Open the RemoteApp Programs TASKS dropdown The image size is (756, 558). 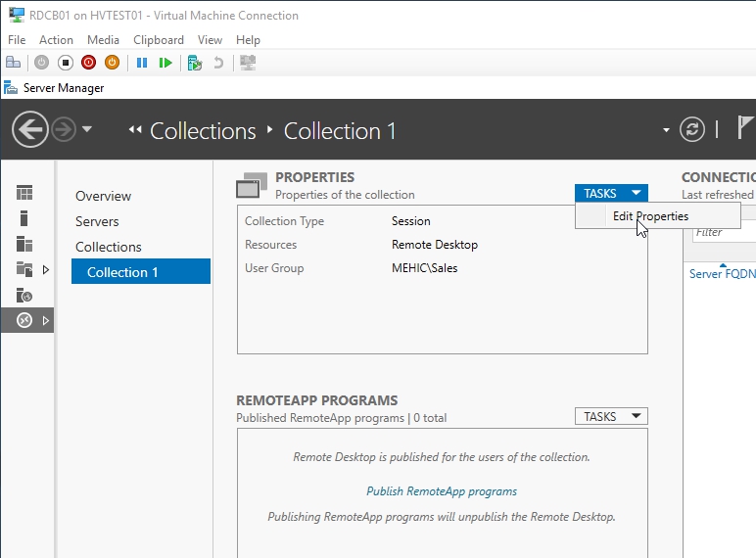click(x=611, y=416)
